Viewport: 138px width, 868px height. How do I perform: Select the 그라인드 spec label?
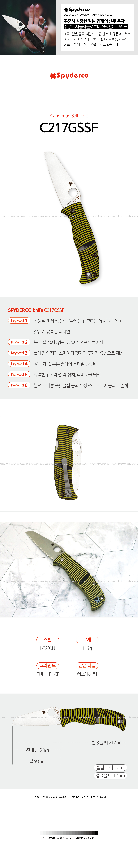coord(48,665)
